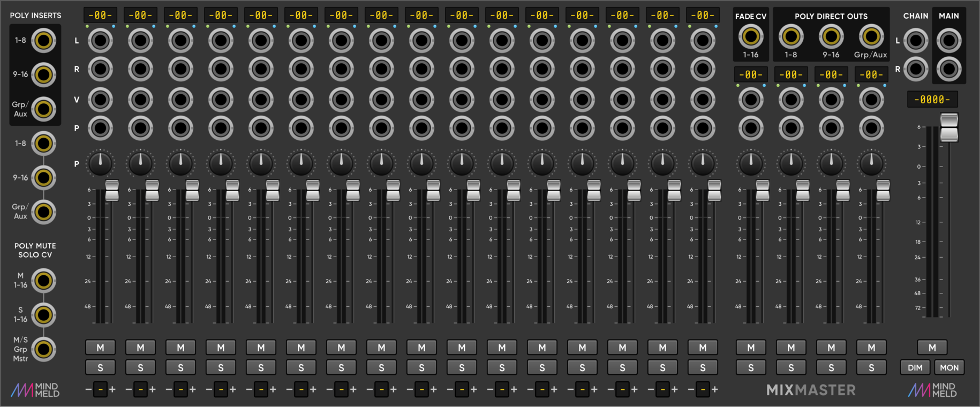980x407 pixels.
Task: Click the lower Grp/Aux insert return jack on left
Action: click(x=43, y=212)
